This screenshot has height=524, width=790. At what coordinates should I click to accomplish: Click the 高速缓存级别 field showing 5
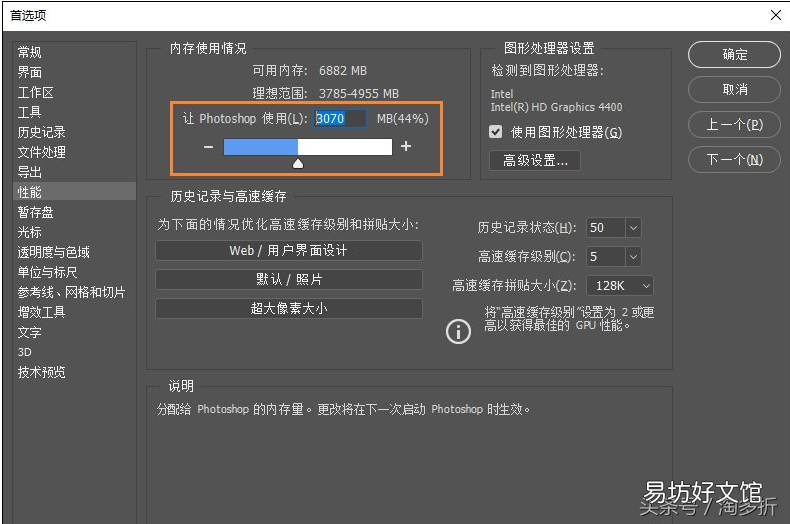tap(606, 257)
